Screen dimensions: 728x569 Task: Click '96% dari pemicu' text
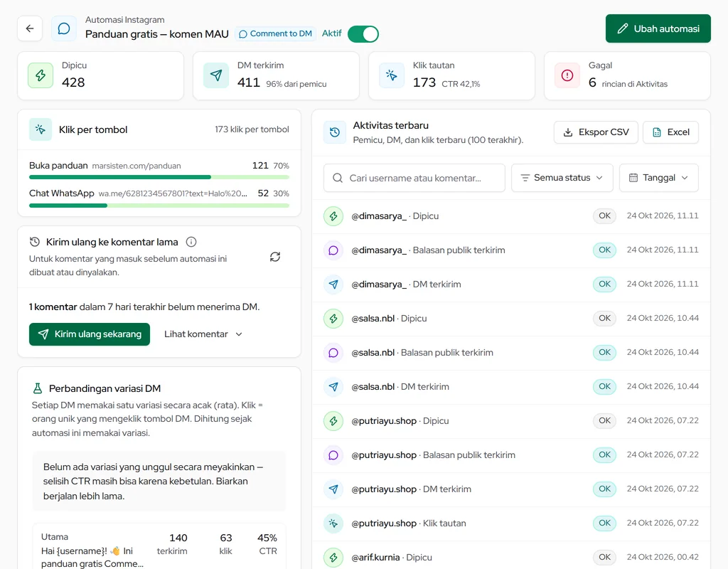[296, 84]
